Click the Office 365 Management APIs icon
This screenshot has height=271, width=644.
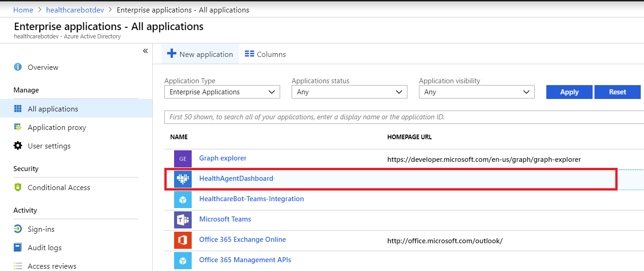tap(183, 260)
